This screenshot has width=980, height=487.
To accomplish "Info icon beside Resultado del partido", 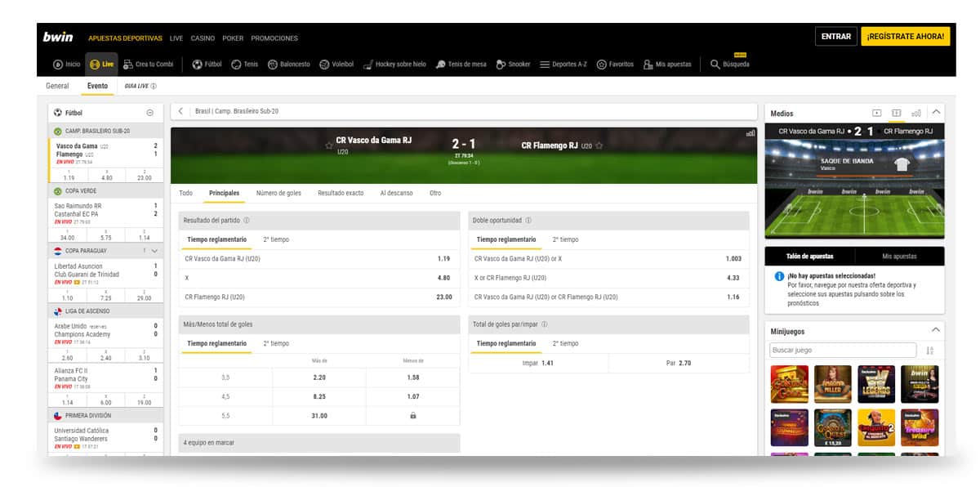I will (247, 220).
